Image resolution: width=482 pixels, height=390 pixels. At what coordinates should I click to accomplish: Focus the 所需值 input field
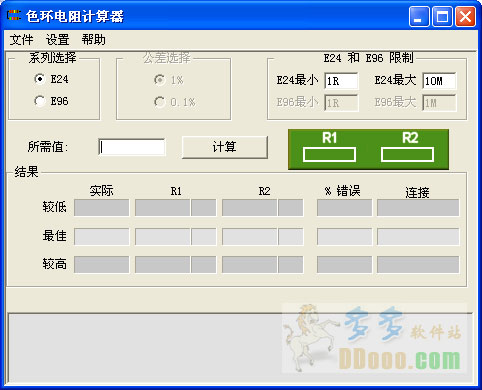coord(132,147)
